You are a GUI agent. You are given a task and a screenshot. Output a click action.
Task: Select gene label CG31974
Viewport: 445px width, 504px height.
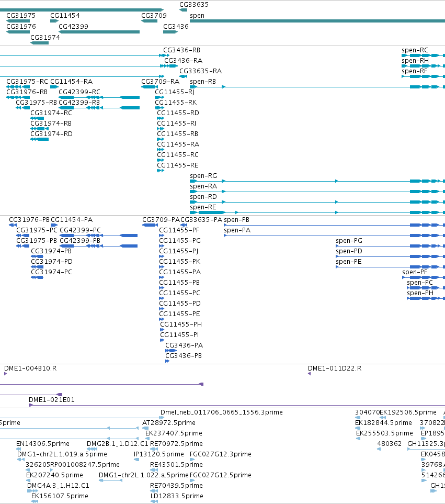click(45, 37)
